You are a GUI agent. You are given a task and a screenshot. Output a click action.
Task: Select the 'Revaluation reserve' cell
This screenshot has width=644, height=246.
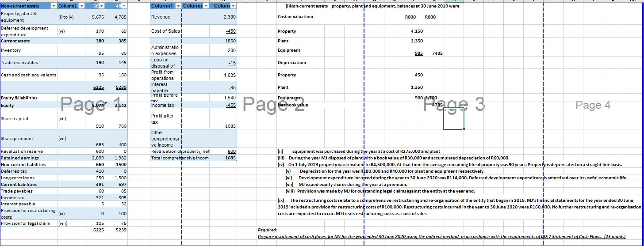click(29, 151)
